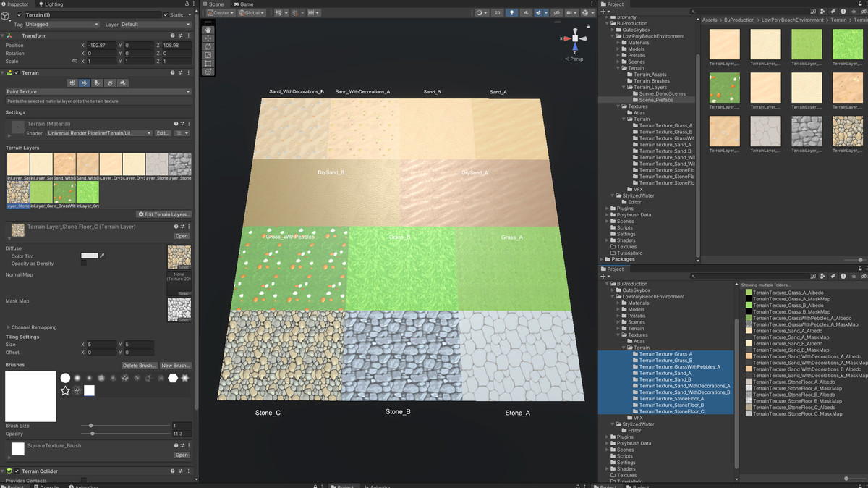Toggle the Terrain component enabled checkbox
The height and width of the screenshot is (488, 868).
pyautogui.click(x=17, y=73)
